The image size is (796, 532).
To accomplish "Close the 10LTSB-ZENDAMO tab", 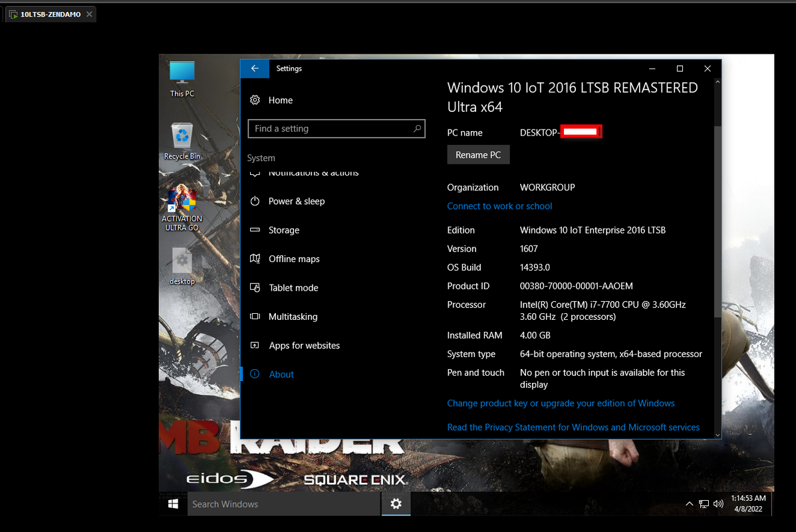I will 89,14.
